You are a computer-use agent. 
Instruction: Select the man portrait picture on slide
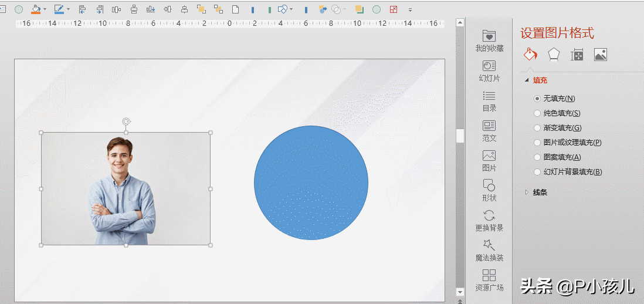pos(126,188)
